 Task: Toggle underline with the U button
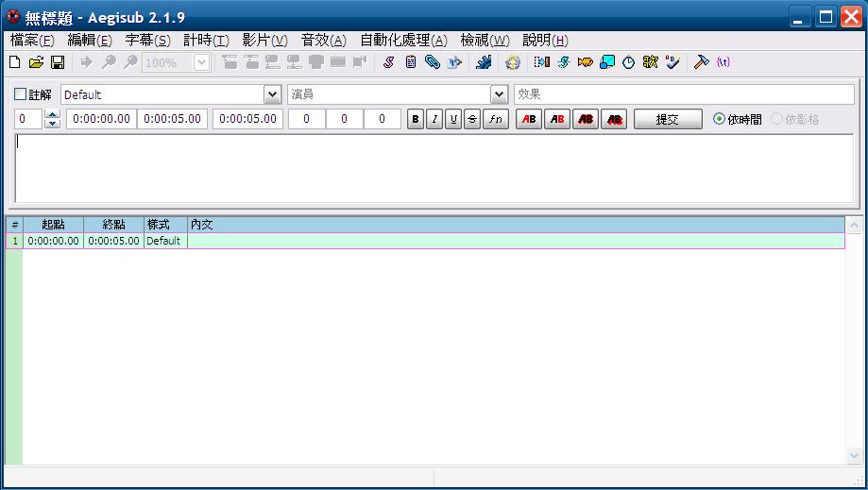click(x=453, y=119)
